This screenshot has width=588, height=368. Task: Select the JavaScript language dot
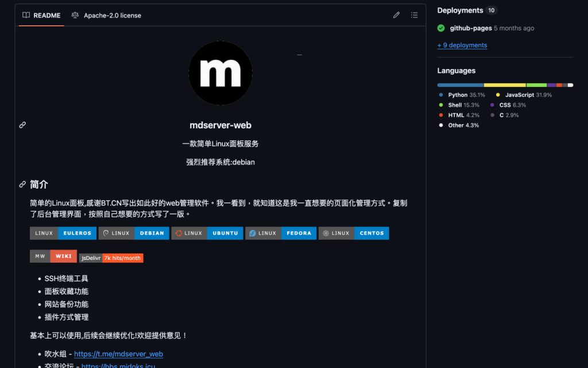[x=498, y=95]
